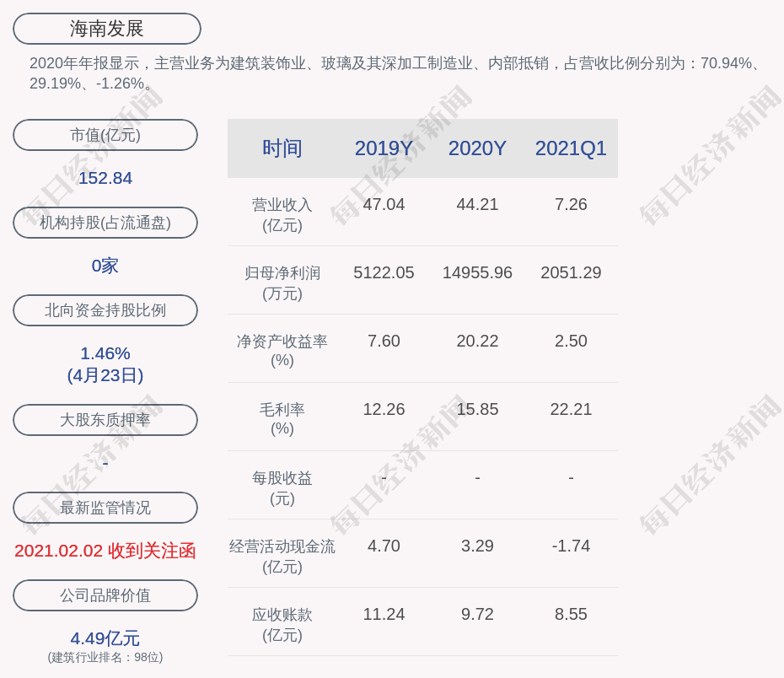This screenshot has height=678, width=784.
Task: Select net profit value 5122.05
Action: coord(384,272)
